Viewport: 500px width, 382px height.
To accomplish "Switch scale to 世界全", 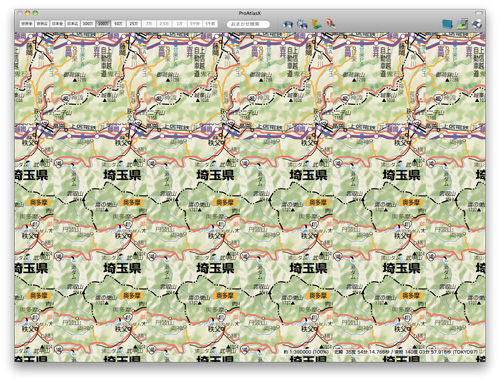I will click(27, 24).
